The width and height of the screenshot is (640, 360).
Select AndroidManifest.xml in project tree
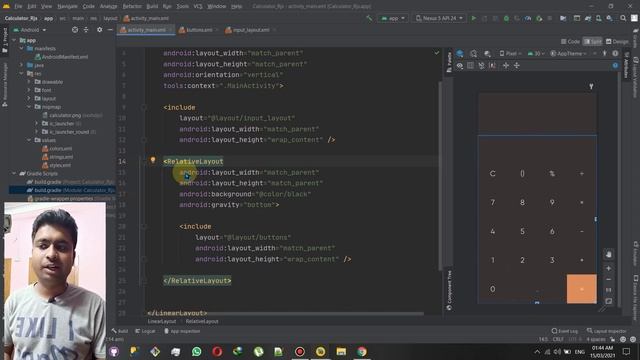pyautogui.click(x=62, y=57)
